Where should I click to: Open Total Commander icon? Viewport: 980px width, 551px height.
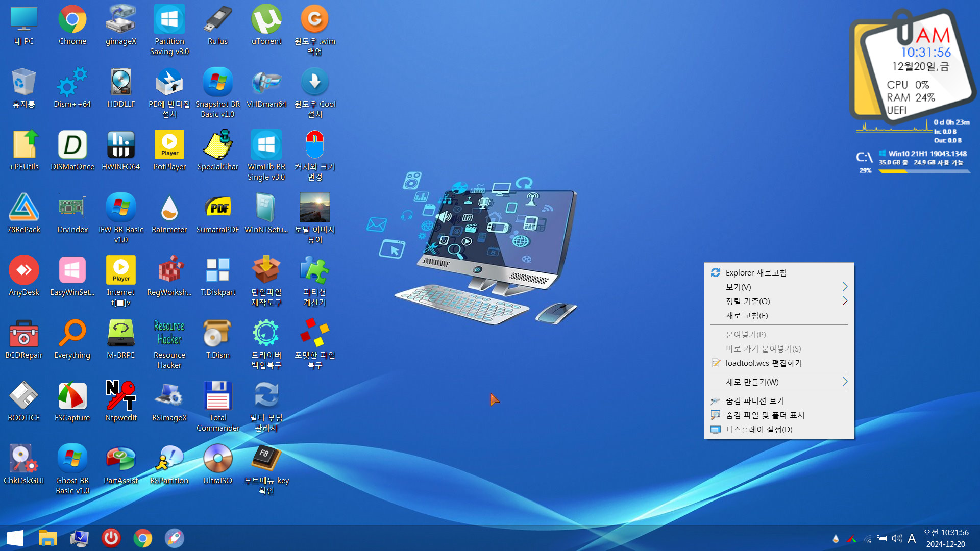click(217, 407)
